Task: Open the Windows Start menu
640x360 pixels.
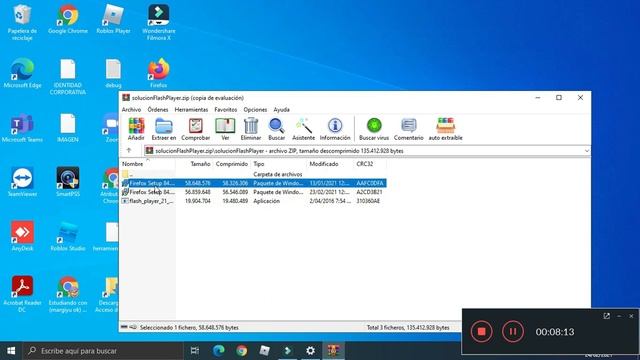Action: click(11, 351)
